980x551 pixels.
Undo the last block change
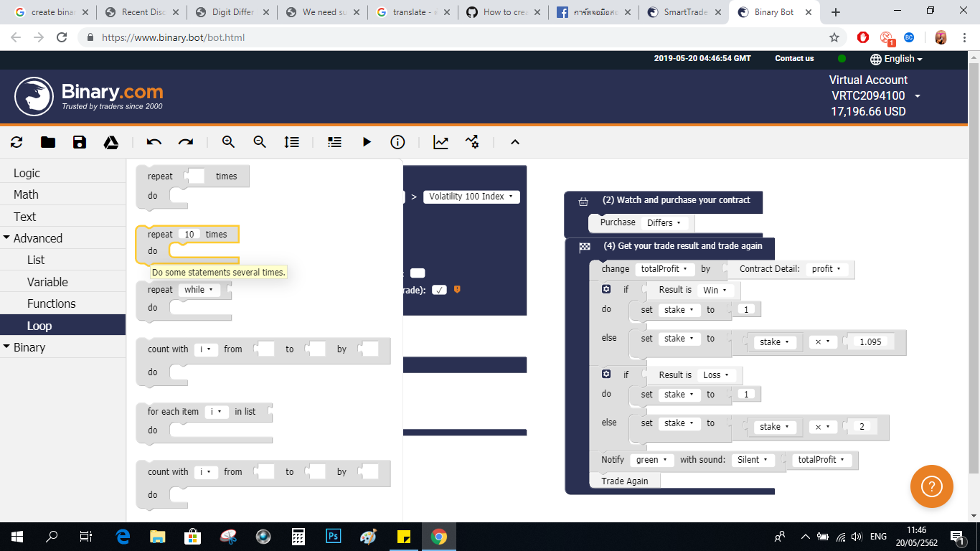coord(153,141)
